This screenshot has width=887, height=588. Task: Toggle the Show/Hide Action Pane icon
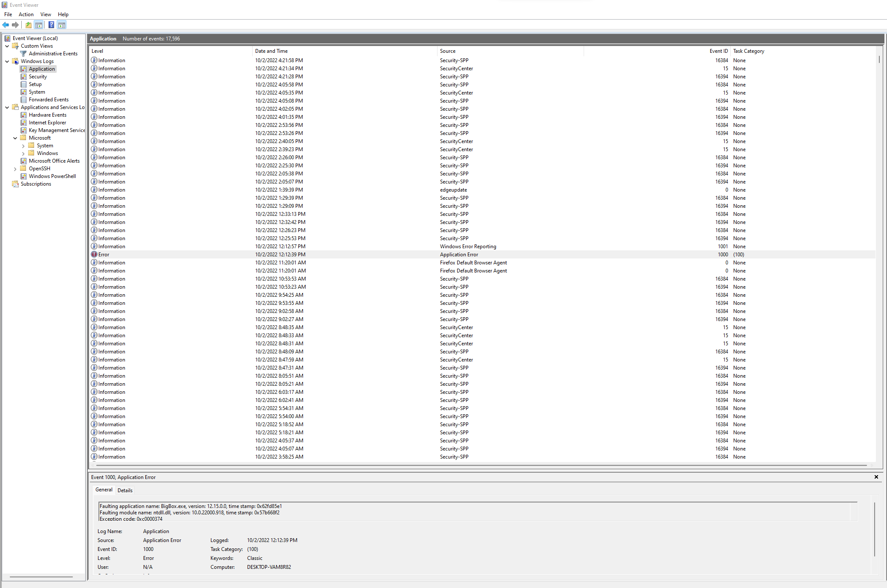click(x=62, y=25)
